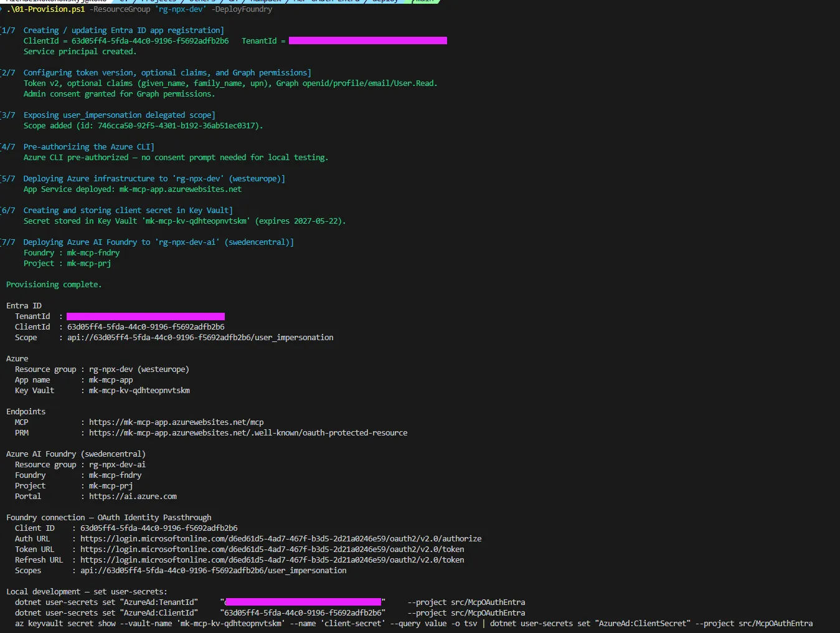Click the 'rg-npx-dev-ai' resource group value

click(x=117, y=465)
